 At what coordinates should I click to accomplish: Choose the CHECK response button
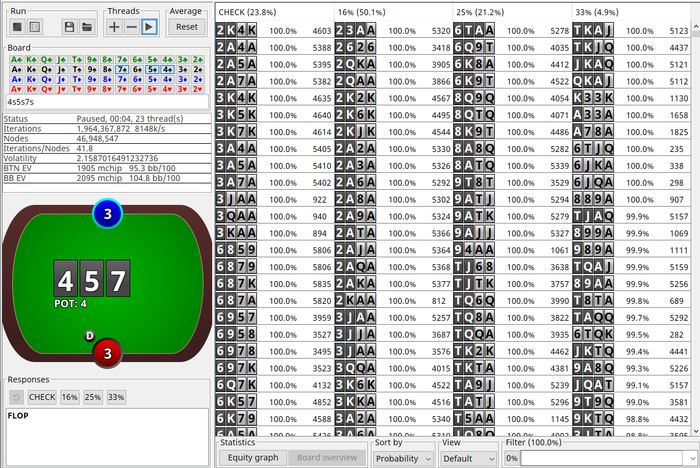42,397
